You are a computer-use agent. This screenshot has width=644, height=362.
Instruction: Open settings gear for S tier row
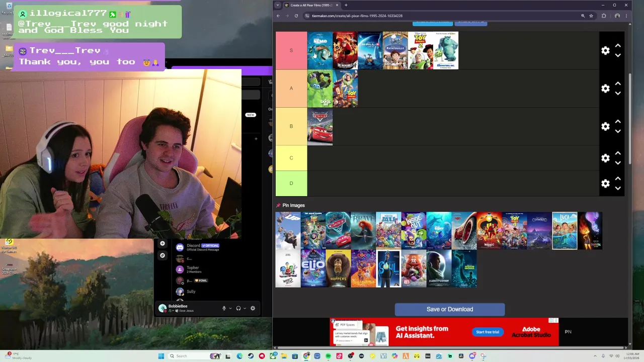pos(605,50)
